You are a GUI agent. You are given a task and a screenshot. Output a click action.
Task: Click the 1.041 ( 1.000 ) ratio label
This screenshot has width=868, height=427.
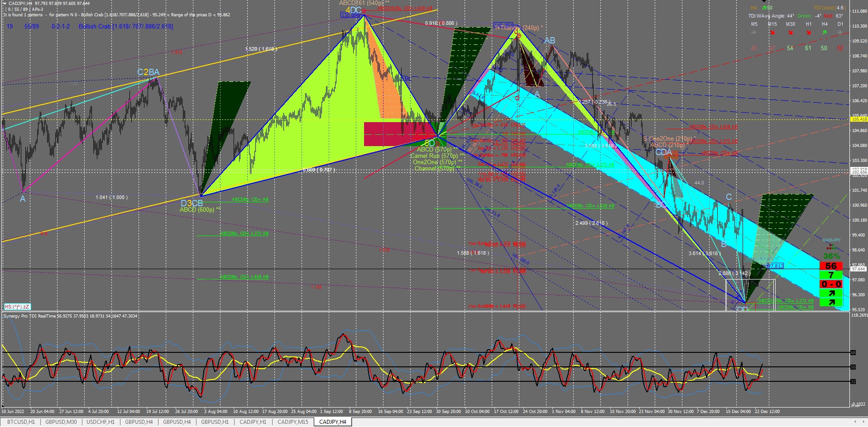tap(111, 197)
